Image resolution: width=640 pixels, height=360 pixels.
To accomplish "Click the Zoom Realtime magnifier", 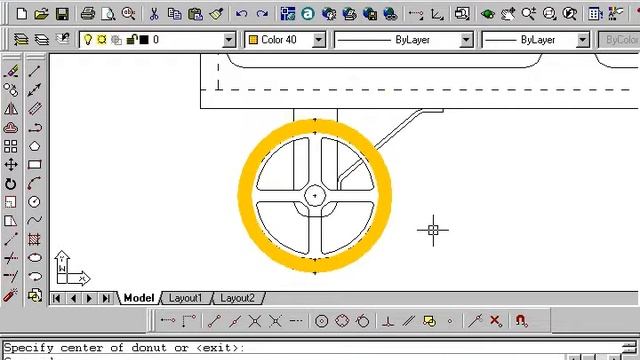I will [x=528, y=14].
